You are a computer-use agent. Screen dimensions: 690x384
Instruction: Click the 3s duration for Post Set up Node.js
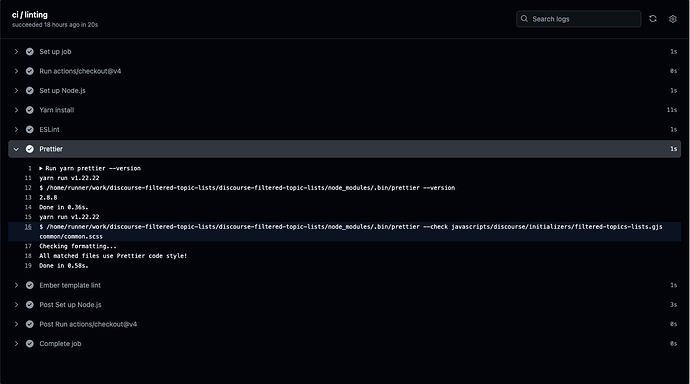point(673,304)
